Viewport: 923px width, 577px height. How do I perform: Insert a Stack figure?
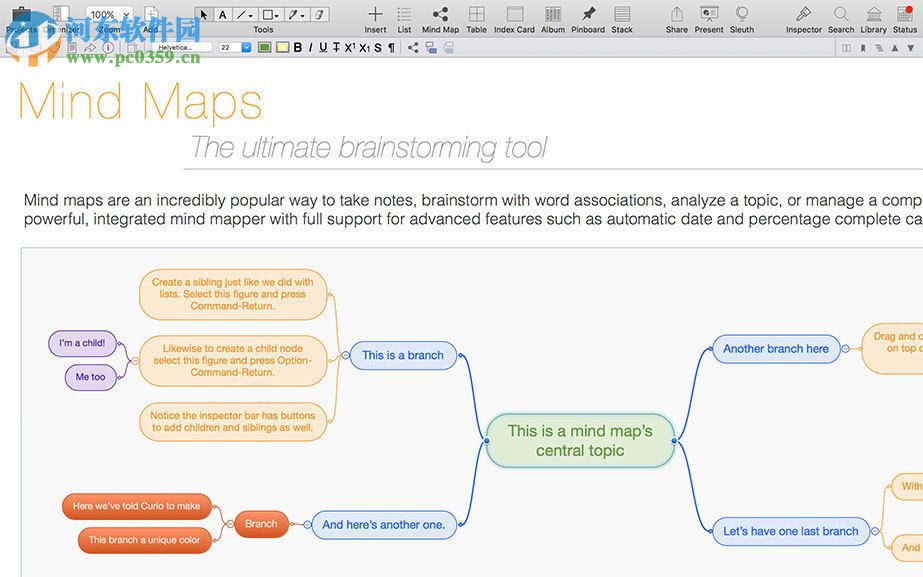point(622,14)
